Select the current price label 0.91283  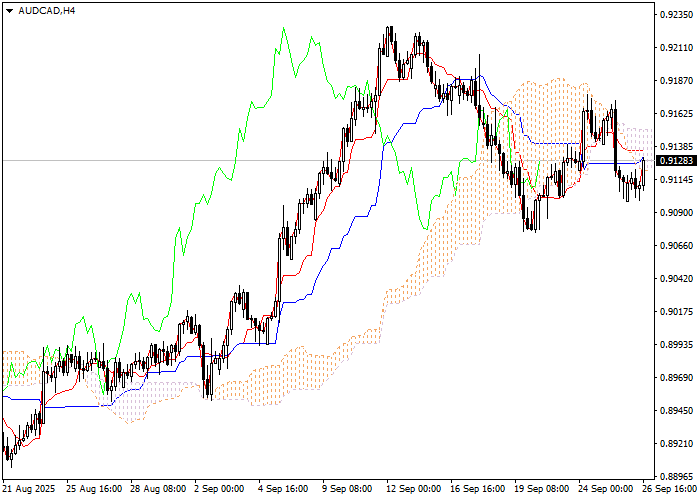click(677, 161)
